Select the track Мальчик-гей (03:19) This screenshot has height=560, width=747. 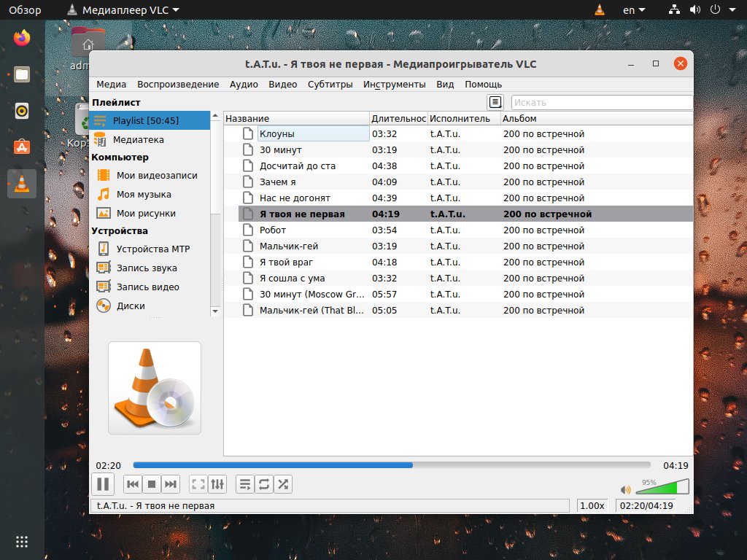point(458,246)
